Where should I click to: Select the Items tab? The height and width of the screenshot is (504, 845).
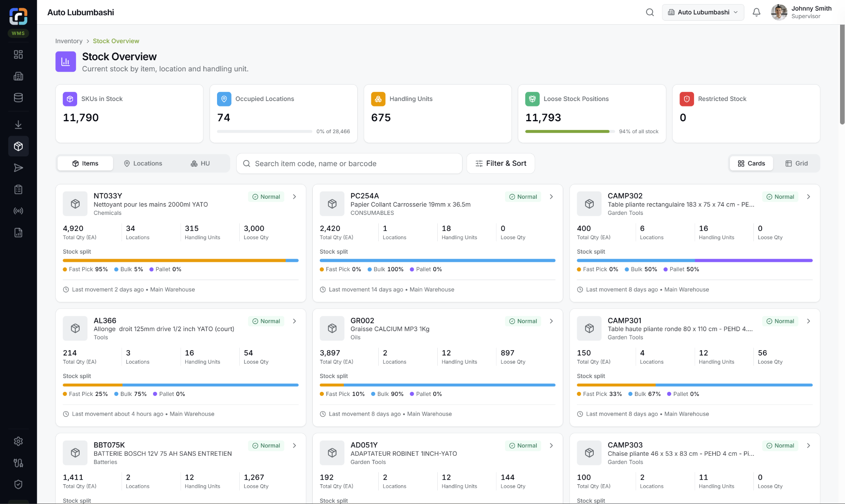coord(85,163)
